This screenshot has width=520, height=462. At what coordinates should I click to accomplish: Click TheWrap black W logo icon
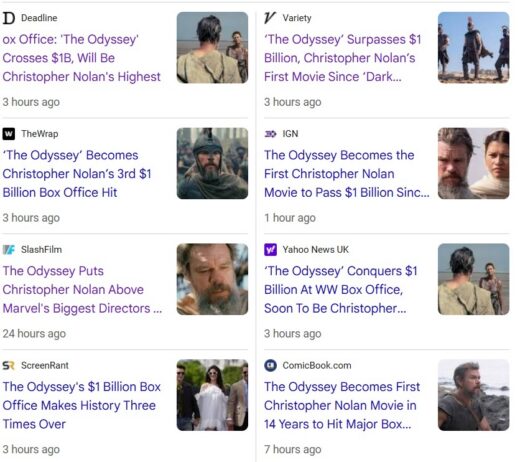pyautogui.click(x=9, y=134)
